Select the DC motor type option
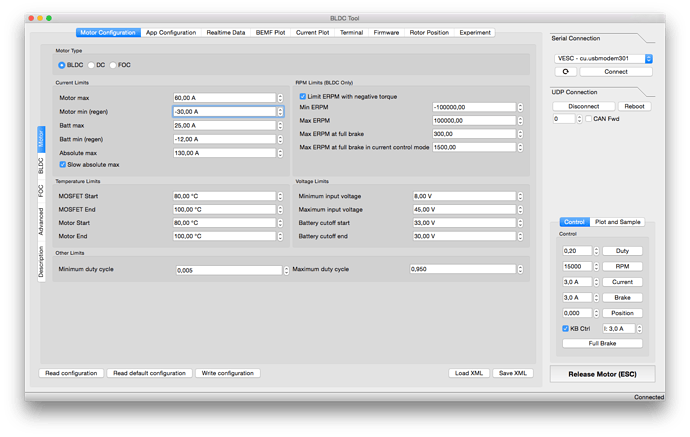The height and width of the screenshot is (437, 690). click(89, 65)
